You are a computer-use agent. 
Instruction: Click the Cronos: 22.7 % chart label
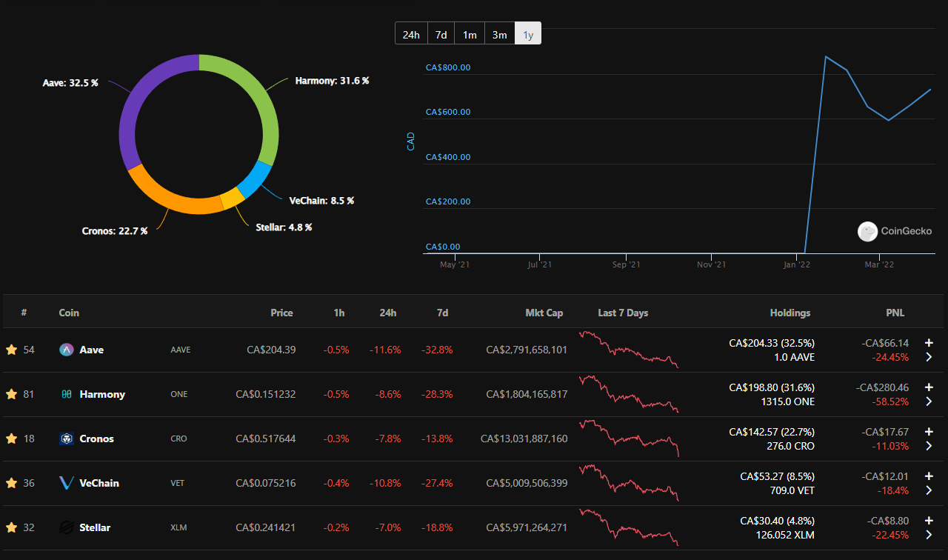[x=115, y=231]
